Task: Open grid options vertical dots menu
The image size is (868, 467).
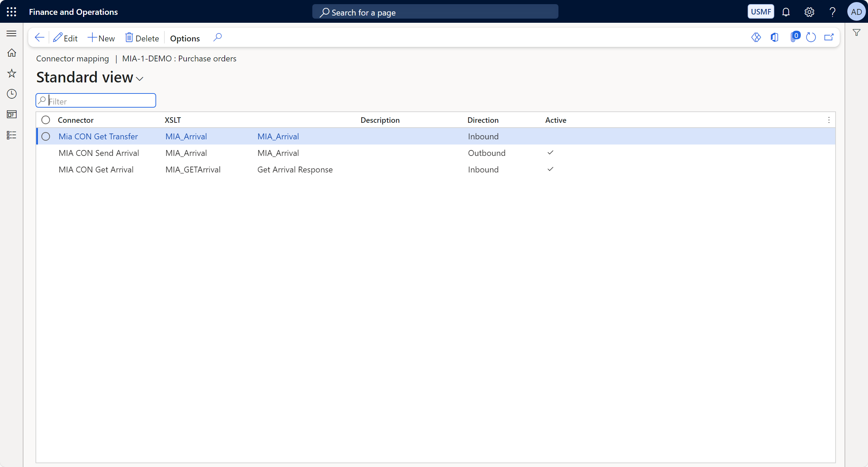Action: (x=829, y=120)
